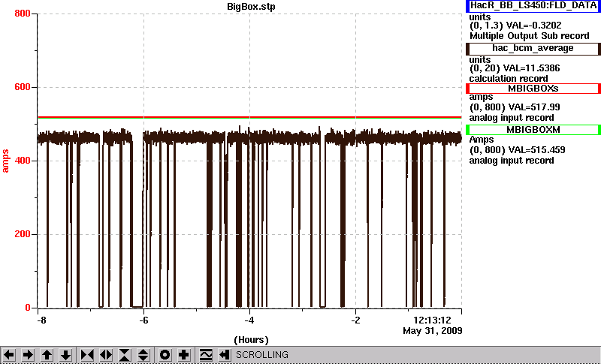Click the 200 y-axis tick label

[23, 234]
